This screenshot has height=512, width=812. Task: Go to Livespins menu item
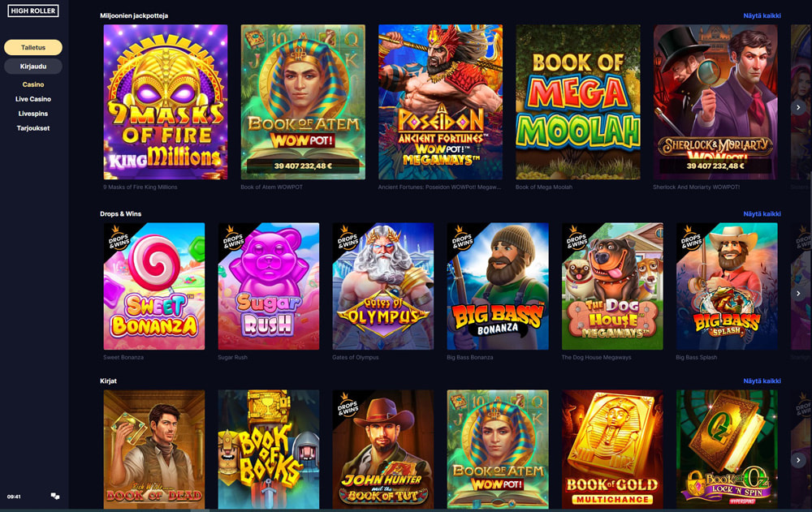click(x=33, y=114)
